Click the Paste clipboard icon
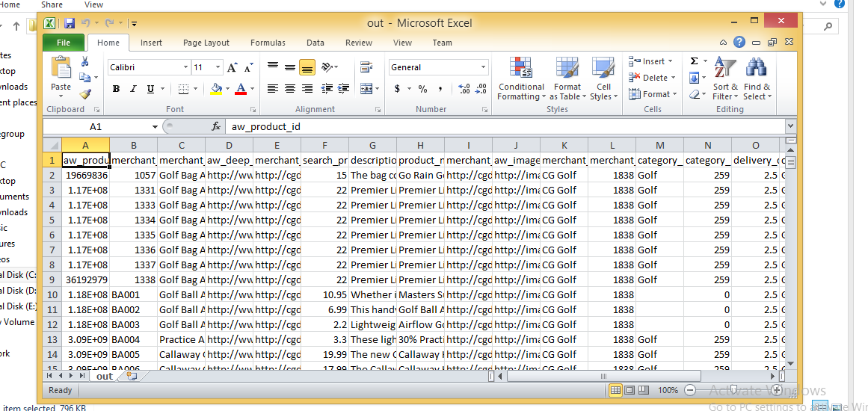Viewport: 868px width, 411px height. 61,68
